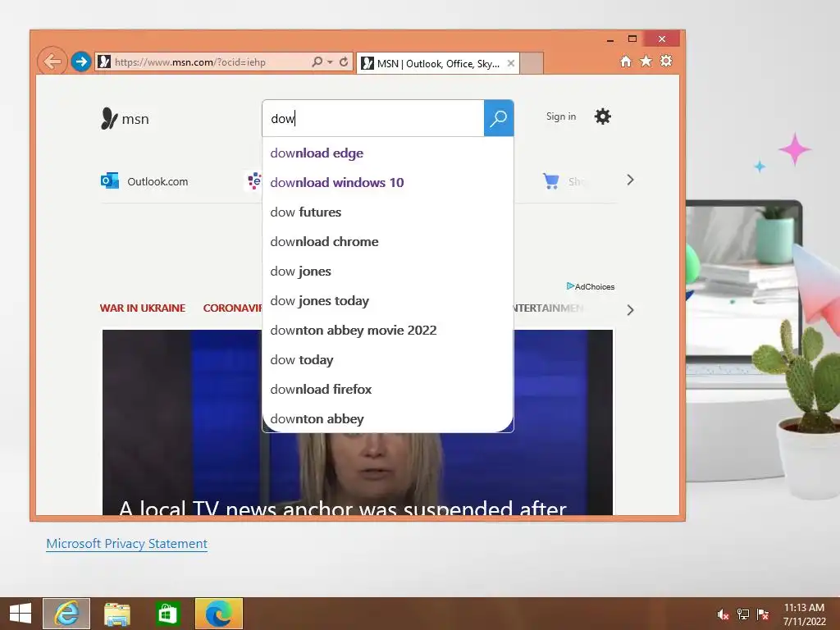Click the Sign in link

click(561, 116)
